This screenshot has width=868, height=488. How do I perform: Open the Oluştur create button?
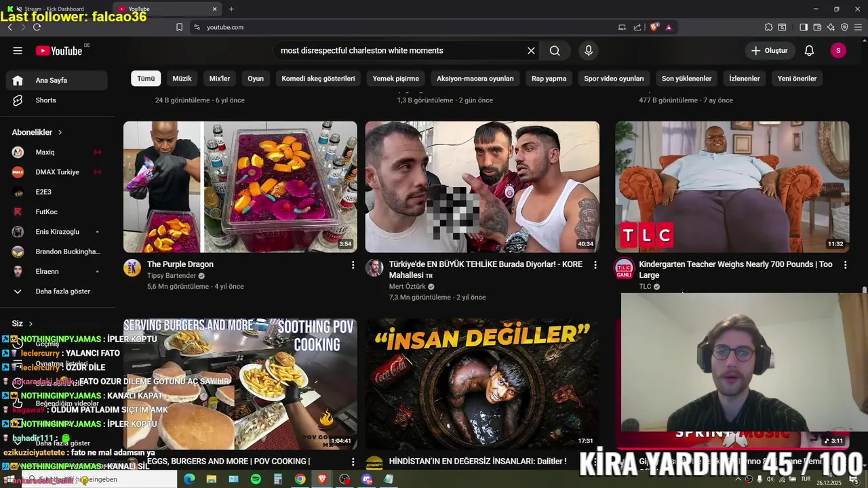click(x=770, y=51)
